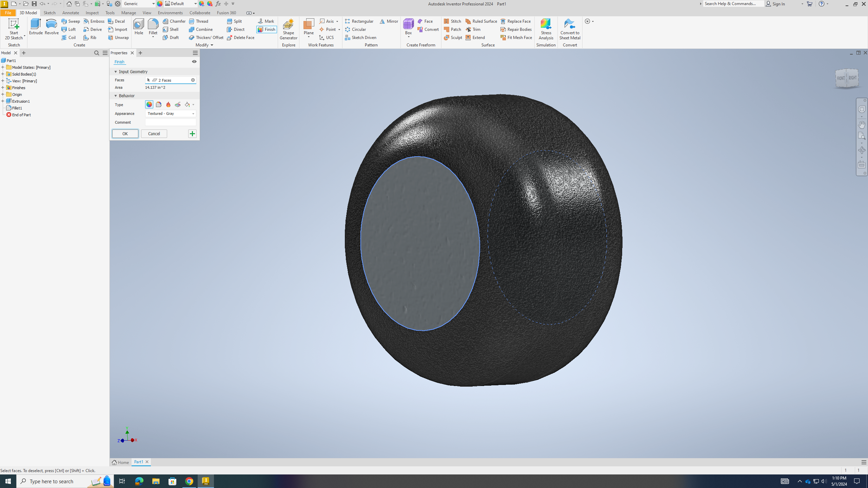Choose the Loft tool
The height and width of the screenshot is (488, 868).
coord(68,29)
